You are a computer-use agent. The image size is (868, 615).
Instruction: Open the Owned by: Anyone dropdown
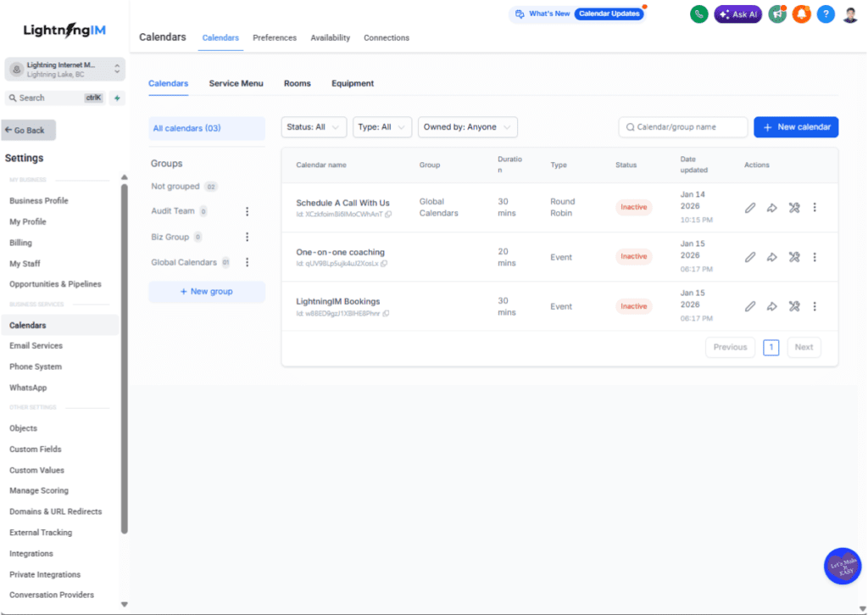pyautogui.click(x=467, y=126)
